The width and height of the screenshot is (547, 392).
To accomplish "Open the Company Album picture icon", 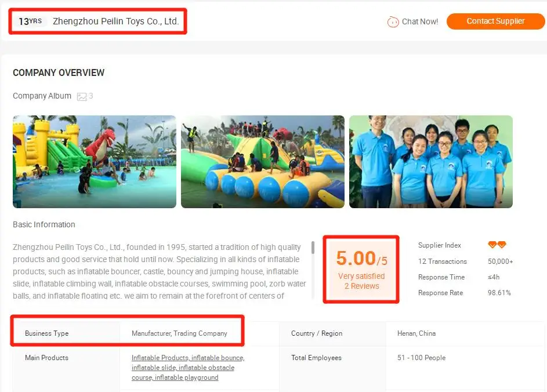I will (x=82, y=97).
